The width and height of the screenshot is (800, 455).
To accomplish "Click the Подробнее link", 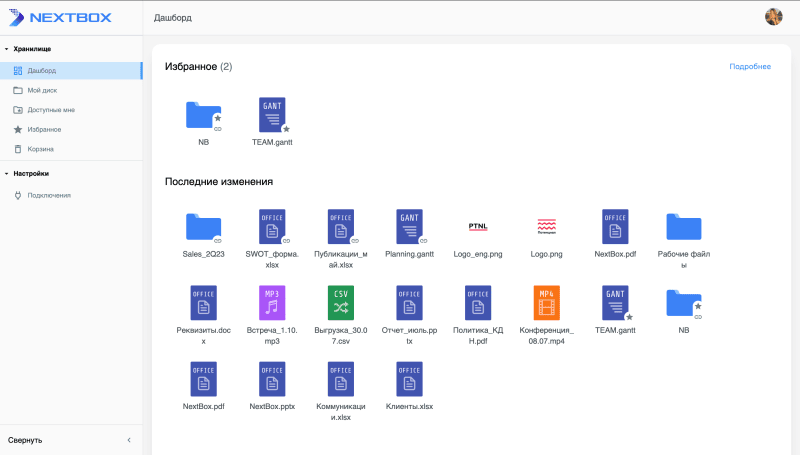I will pyautogui.click(x=749, y=67).
